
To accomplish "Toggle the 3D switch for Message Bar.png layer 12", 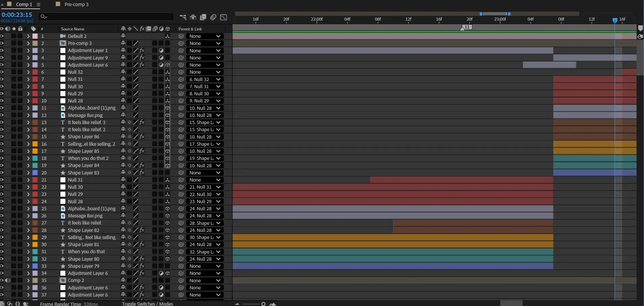I will [x=167, y=115].
